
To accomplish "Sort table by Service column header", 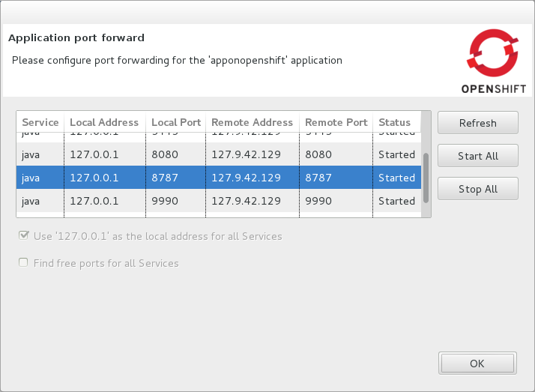I will point(40,122).
